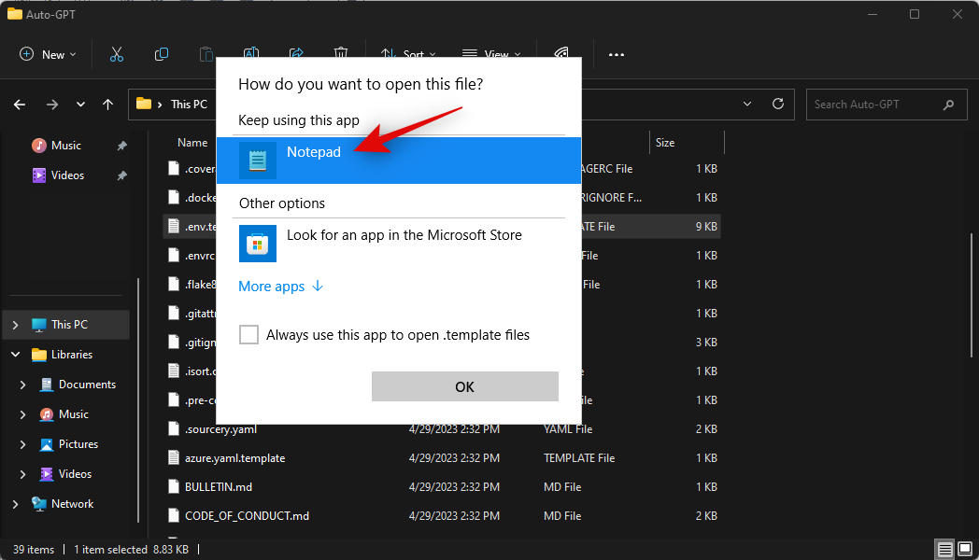Expand the Music library node
This screenshot has height=560, width=979.
[23, 414]
